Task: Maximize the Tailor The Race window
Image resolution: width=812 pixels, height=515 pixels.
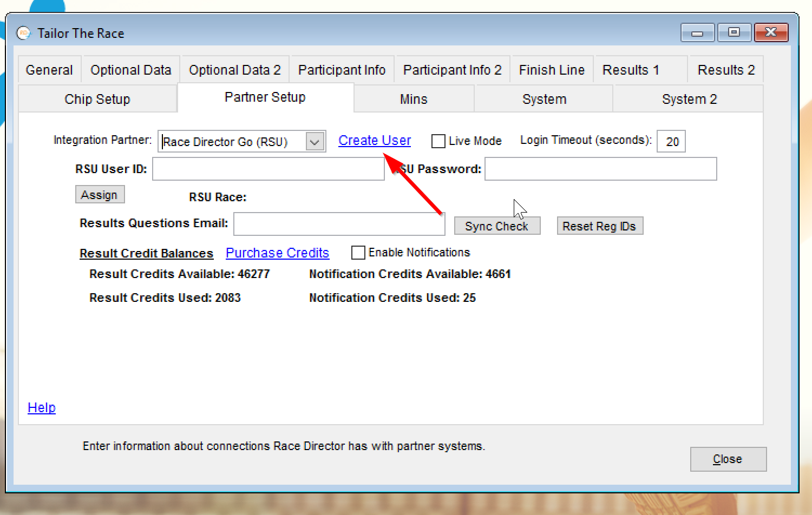Action: tap(734, 32)
